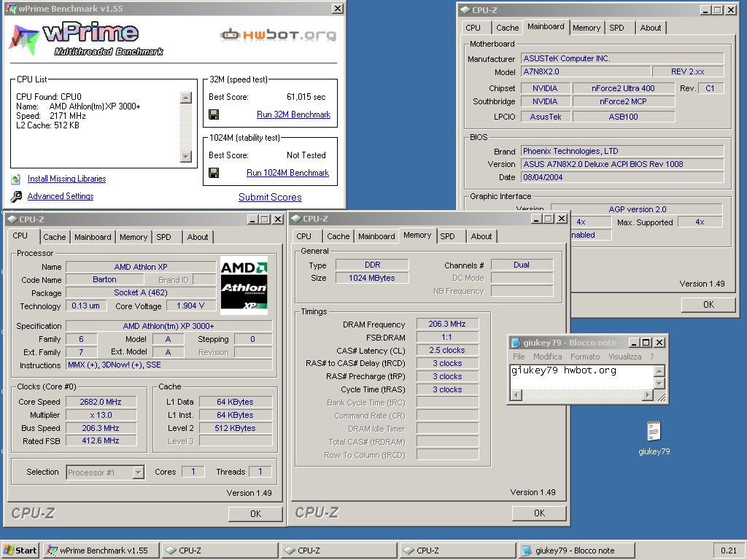Click CPU List scroll down arrow

pyautogui.click(x=186, y=156)
